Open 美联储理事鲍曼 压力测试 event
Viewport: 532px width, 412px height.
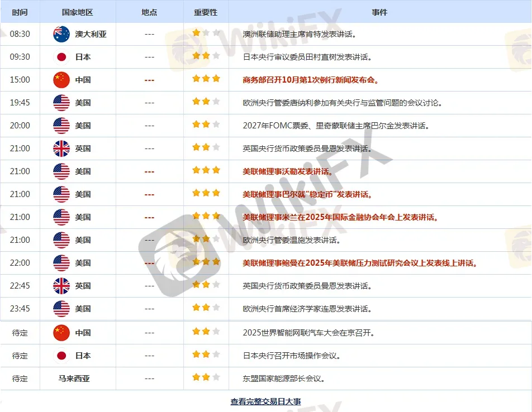[x=360, y=263]
